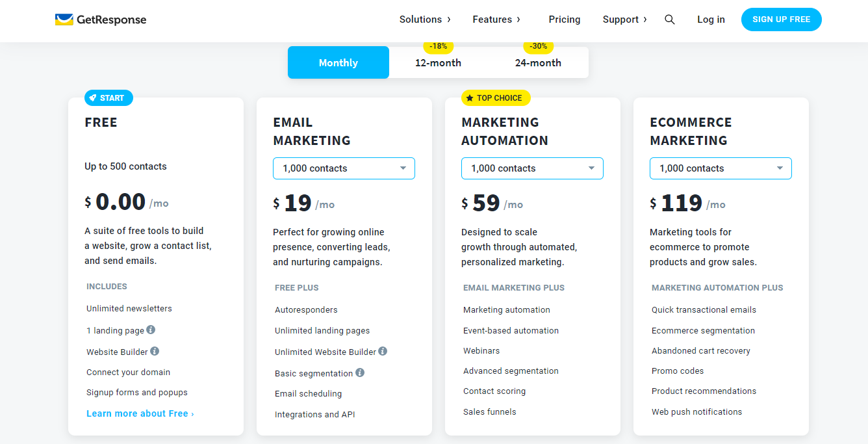Click Promo codes feature
The width and height of the screenshot is (868, 444).
[678, 371]
